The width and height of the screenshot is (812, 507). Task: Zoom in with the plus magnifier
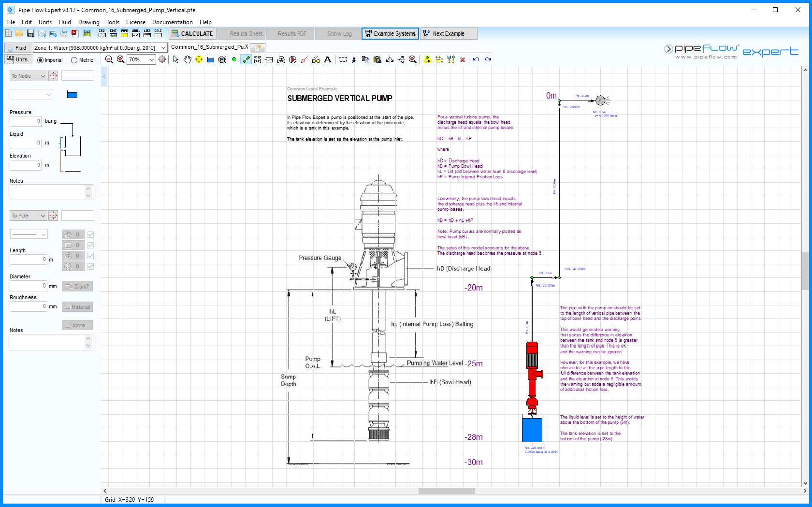click(121, 59)
